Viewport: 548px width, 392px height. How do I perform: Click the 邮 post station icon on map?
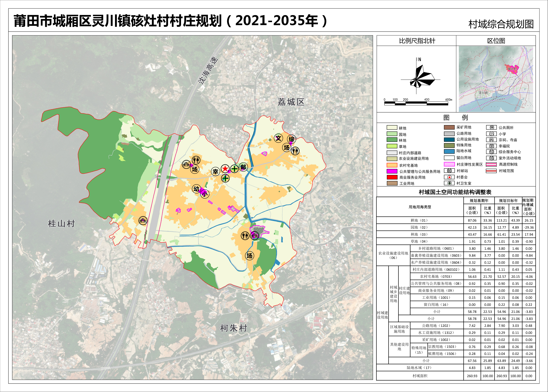coord(243,167)
